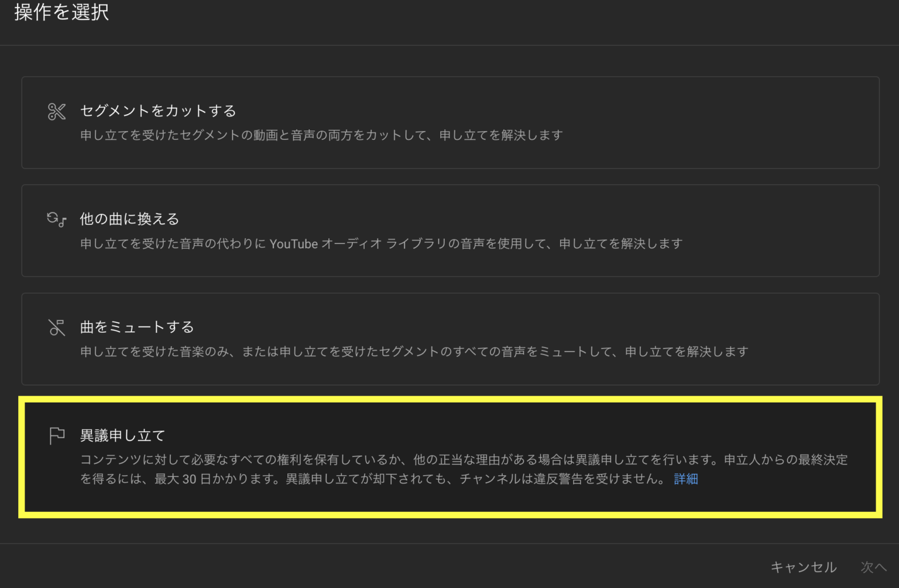899x588 pixels.
Task: Click the song-replacement refresh icon beside 他の曲に換える
Action: tap(56, 219)
